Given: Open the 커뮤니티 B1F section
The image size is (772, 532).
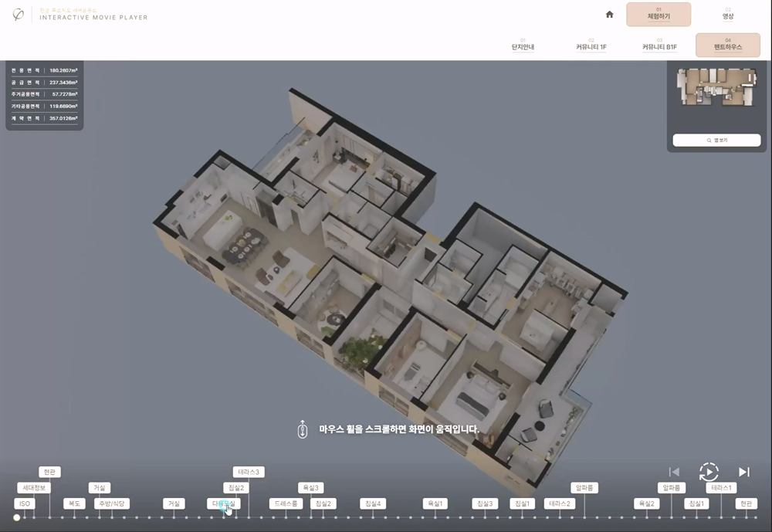Looking at the screenshot, I should click(660, 46).
